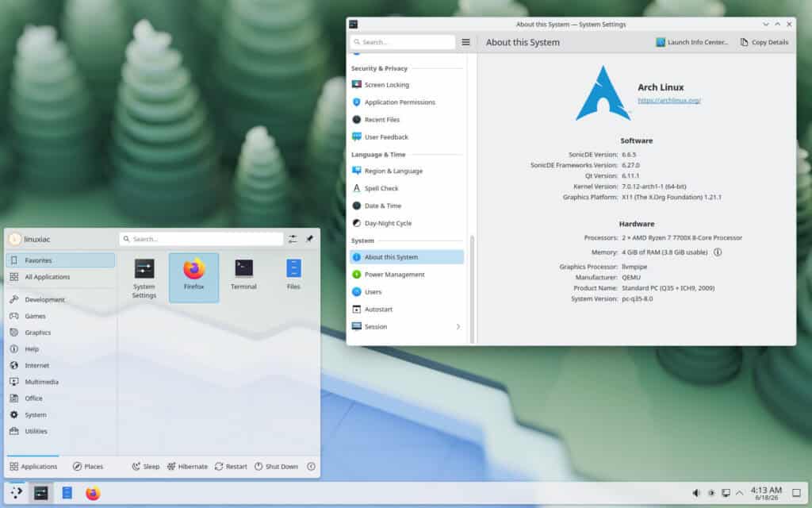This screenshot has height=508, width=812.
Task: Click Sleep button in launcher
Action: click(146, 467)
